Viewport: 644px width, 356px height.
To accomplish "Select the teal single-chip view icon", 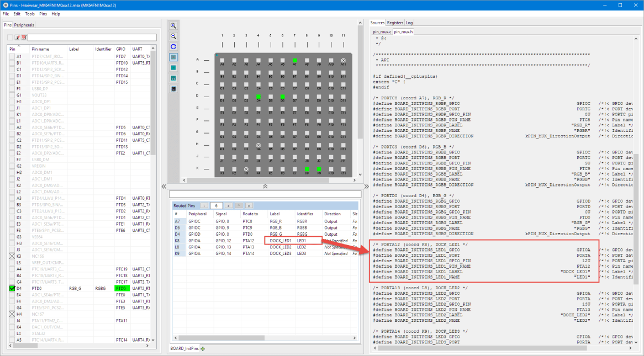I will [x=173, y=67].
